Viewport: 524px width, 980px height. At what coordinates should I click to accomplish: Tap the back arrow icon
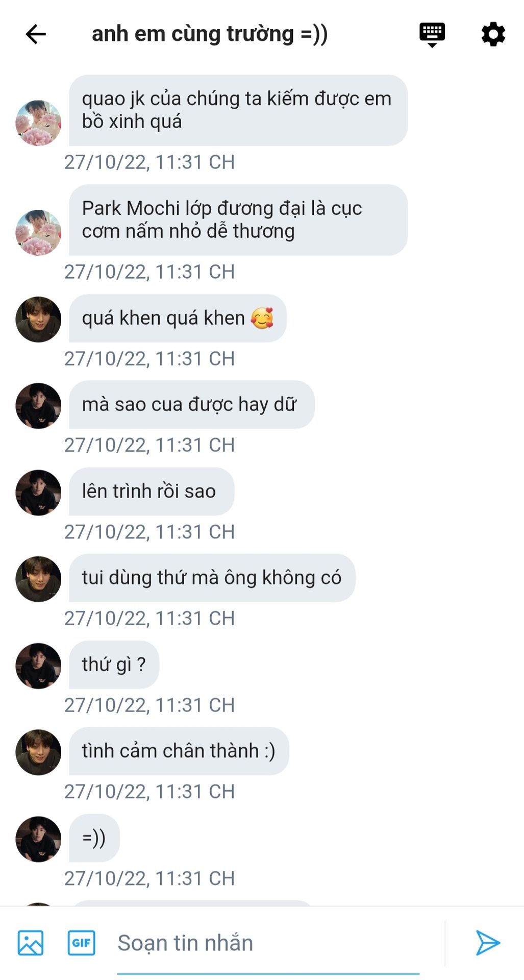pos(36,34)
